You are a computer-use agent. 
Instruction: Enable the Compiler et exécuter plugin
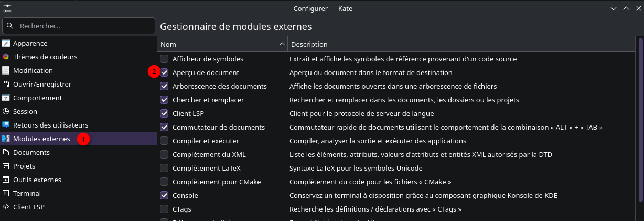[x=165, y=141]
